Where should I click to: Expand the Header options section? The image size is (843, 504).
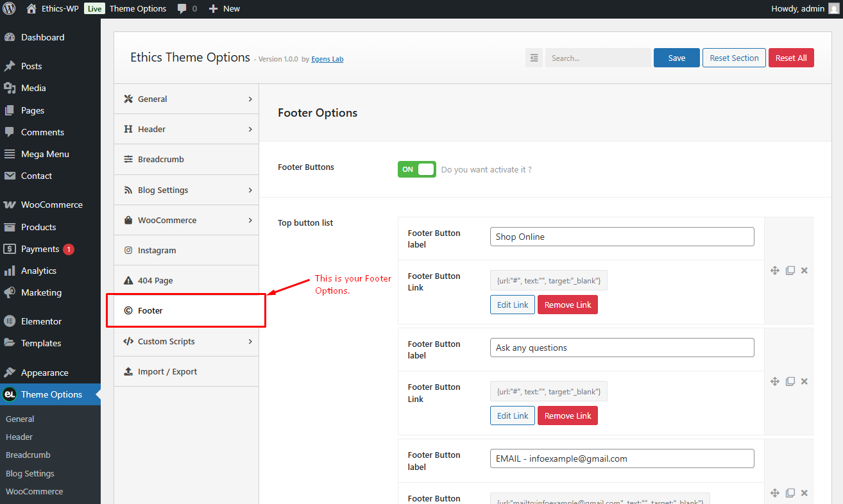pos(187,129)
